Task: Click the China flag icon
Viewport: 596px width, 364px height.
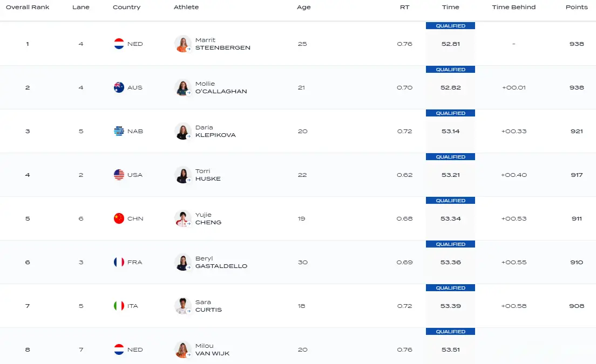Action: pos(119,218)
